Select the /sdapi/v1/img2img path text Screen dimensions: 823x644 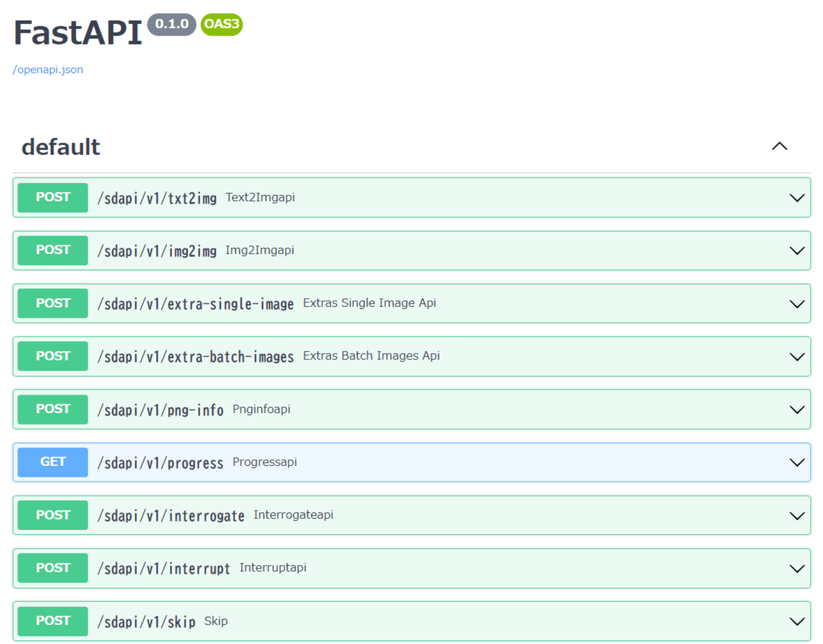(x=157, y=251)
